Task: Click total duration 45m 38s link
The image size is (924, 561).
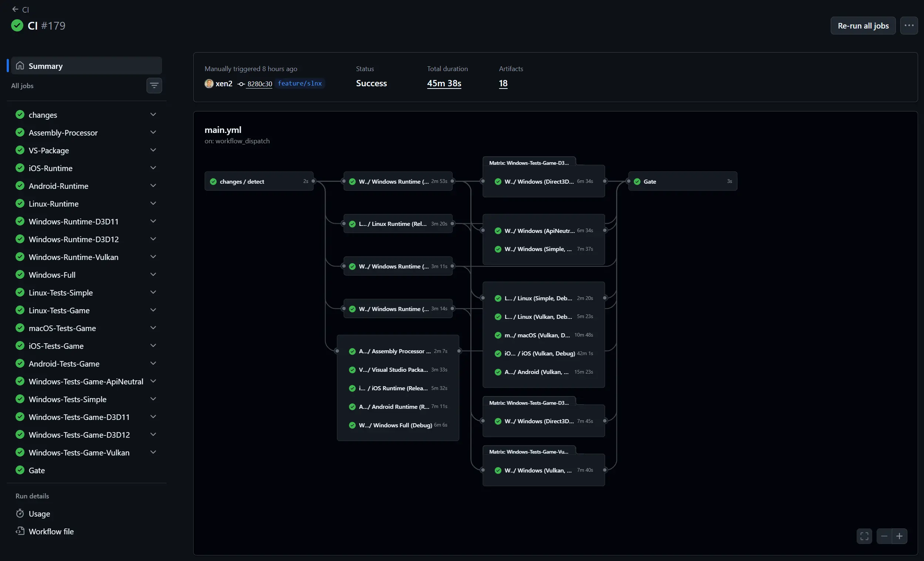Action: (x=444, y=83)
